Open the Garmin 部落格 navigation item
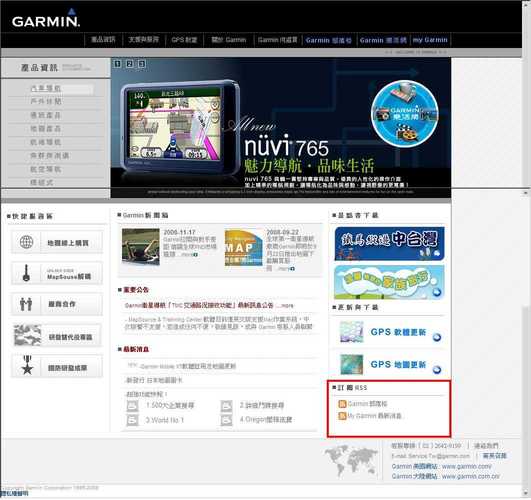 328,40
